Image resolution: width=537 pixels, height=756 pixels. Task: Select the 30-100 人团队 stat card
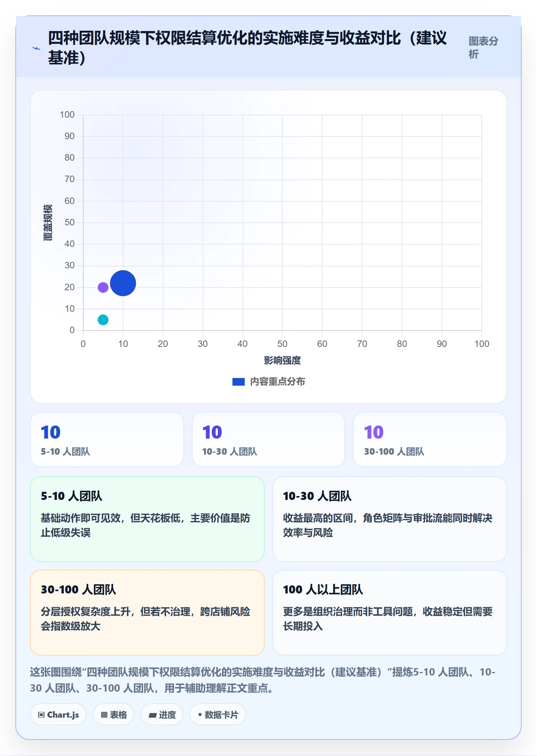click(430, 439)
